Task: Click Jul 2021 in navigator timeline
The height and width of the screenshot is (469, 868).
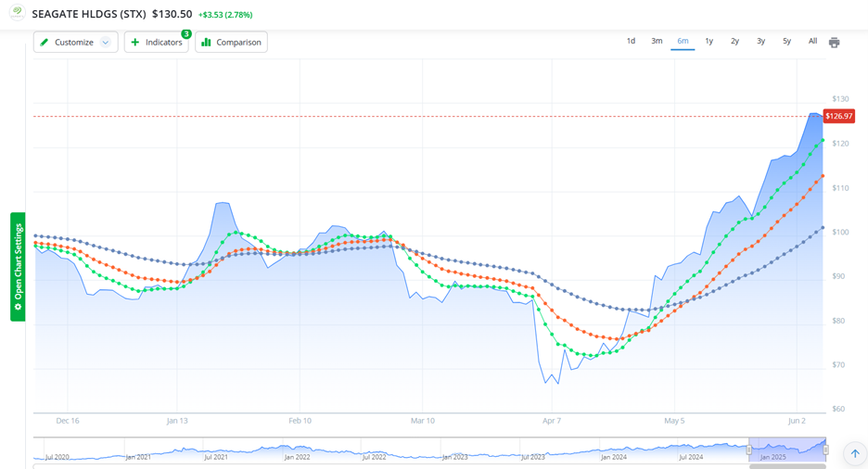Action: click(x=215, y=457)
